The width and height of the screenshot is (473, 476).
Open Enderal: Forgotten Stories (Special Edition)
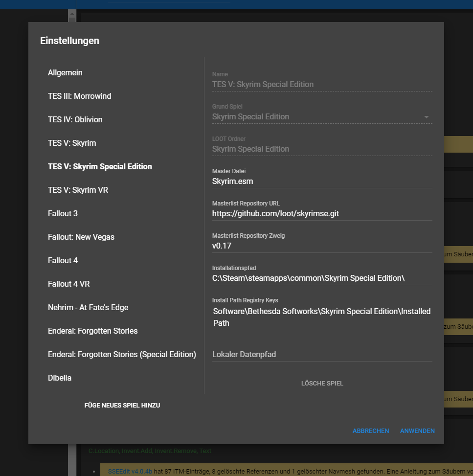[122, 355]
